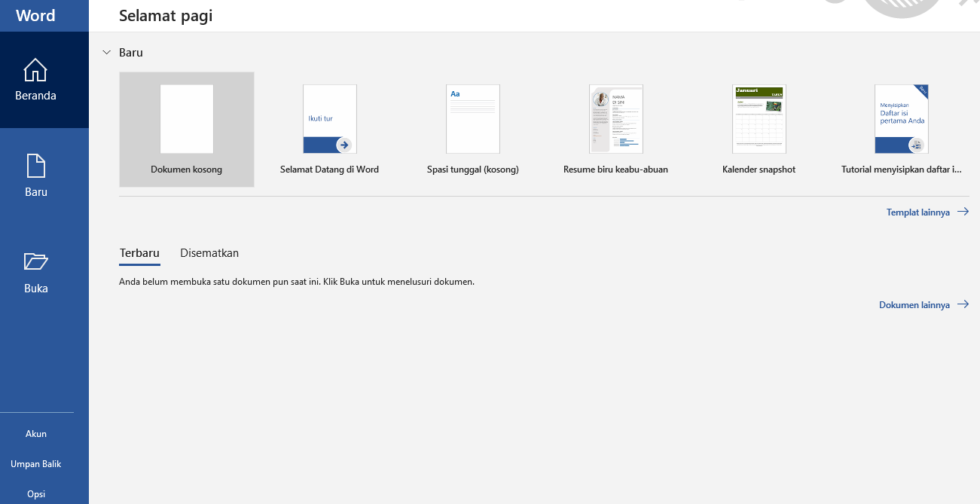980x504 pixels.
Task: Click the Buka open folder icon
Action: (x=35, y=261)
